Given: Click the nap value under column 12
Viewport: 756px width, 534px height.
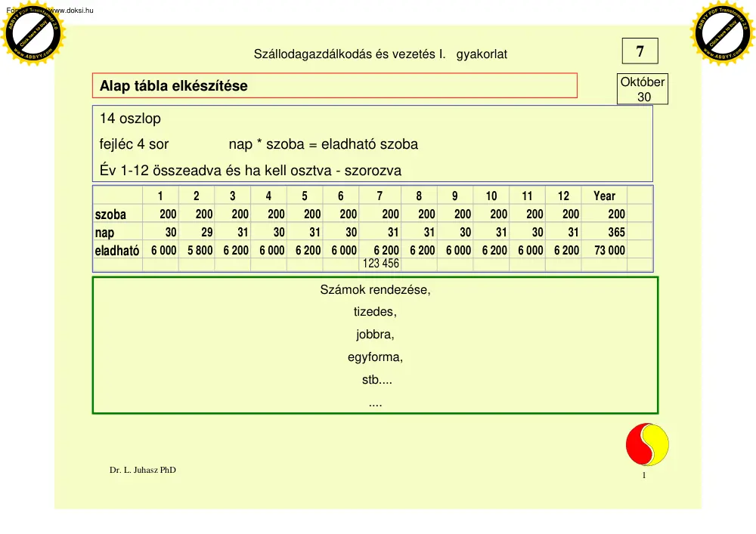Looking at the screenshot, I should coord(573,232).
